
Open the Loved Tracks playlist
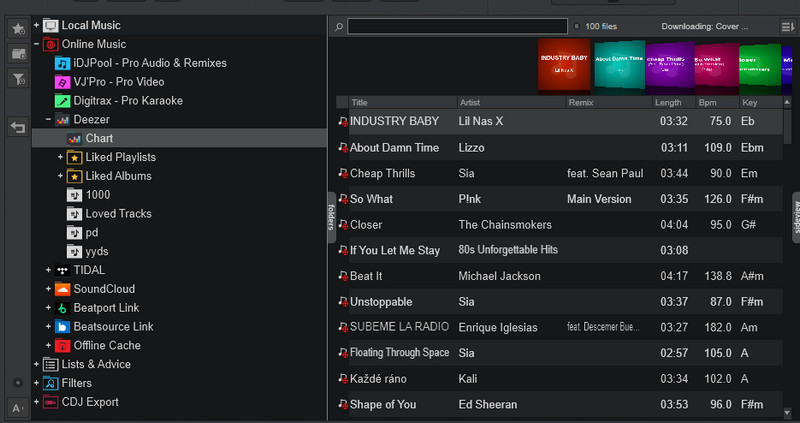click(x=118, y=214)
